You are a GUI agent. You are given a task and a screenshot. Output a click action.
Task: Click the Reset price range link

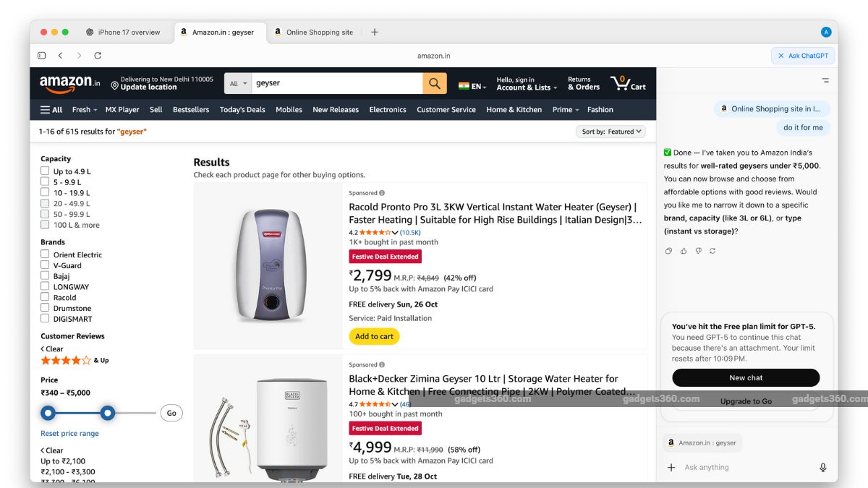point(69,434)
